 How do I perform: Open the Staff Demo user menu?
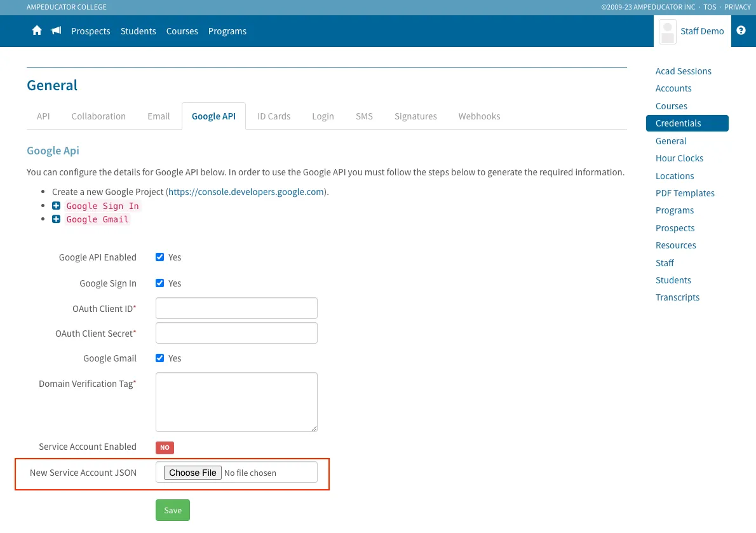(x=692, y=31)
